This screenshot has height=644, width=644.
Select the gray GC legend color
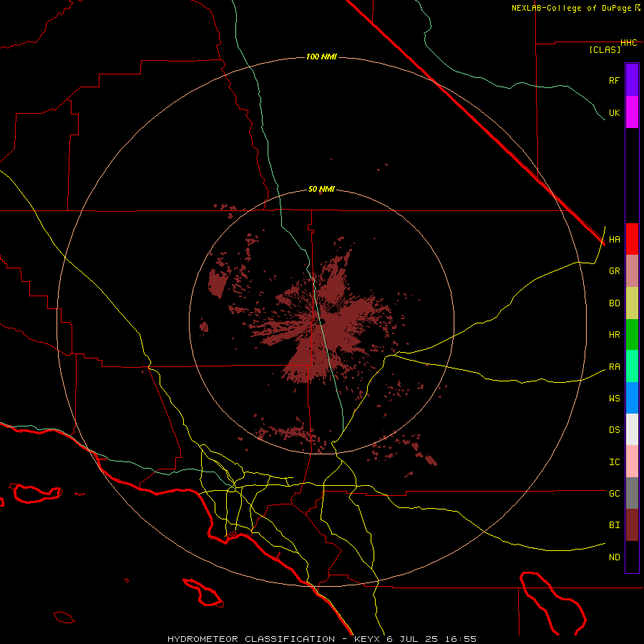632,493
